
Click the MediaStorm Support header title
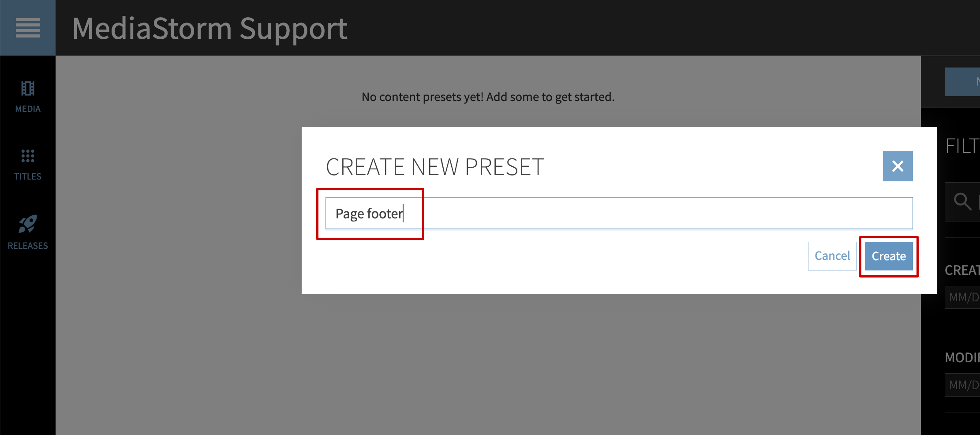[x=209, y=29]
